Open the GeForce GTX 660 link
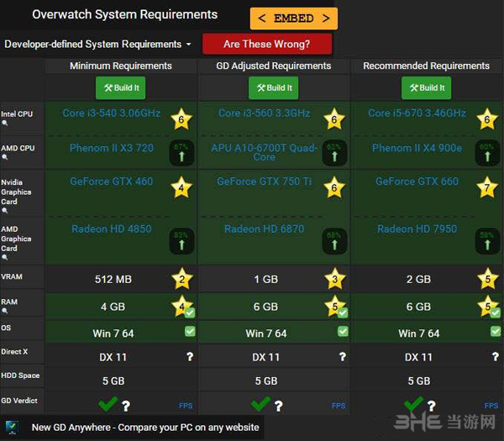 (x=417, y=181)
